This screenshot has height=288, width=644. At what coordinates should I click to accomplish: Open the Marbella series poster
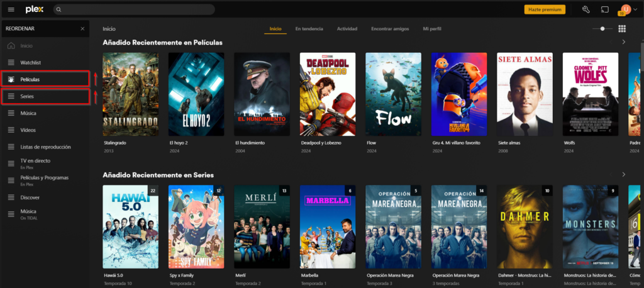pos(328,227)
